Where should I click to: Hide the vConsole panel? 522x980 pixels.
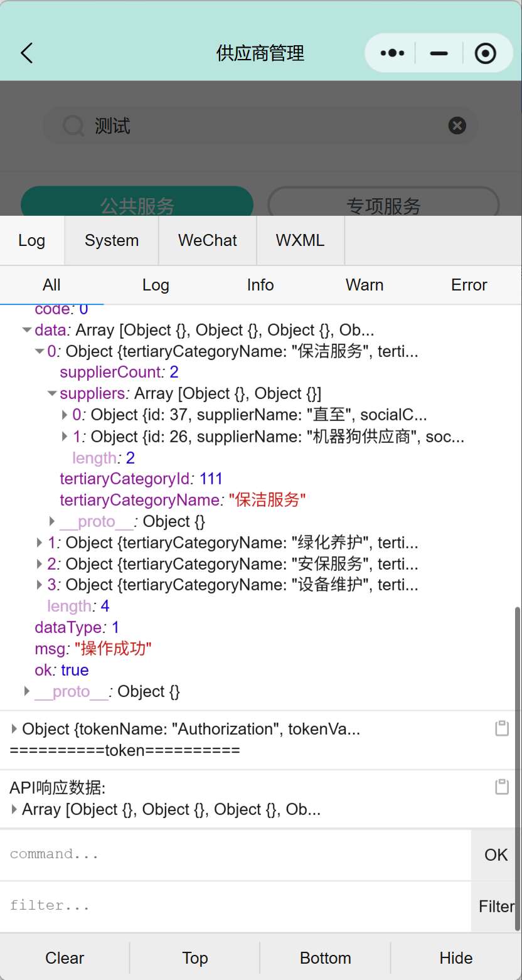[x=455, y=958]
